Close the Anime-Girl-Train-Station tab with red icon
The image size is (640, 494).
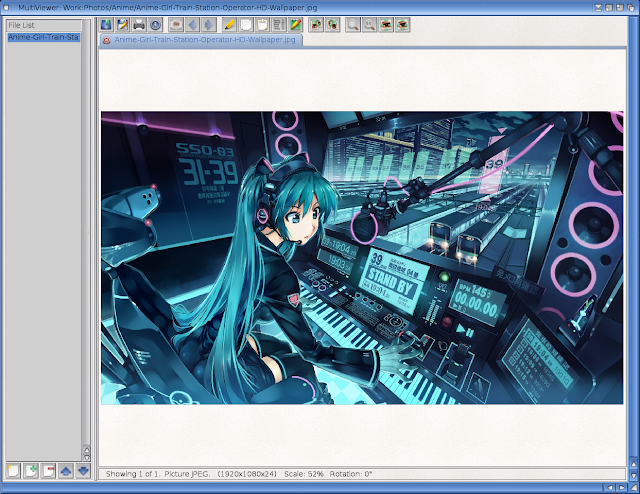coord(107,40)
